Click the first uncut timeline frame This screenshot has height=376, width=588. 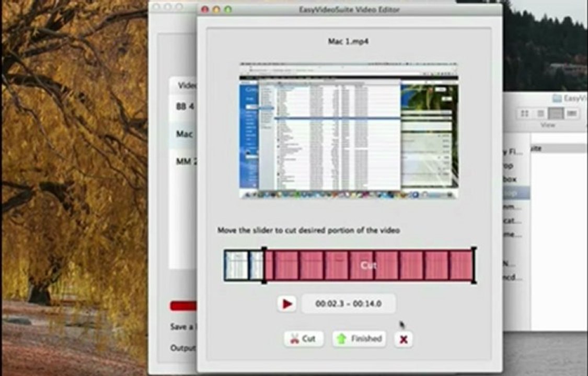(236, 265)
